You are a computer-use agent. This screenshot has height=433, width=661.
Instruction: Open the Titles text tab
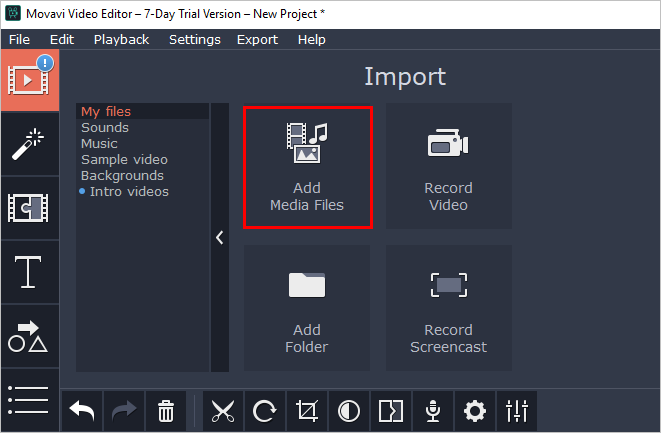(30, 272)
